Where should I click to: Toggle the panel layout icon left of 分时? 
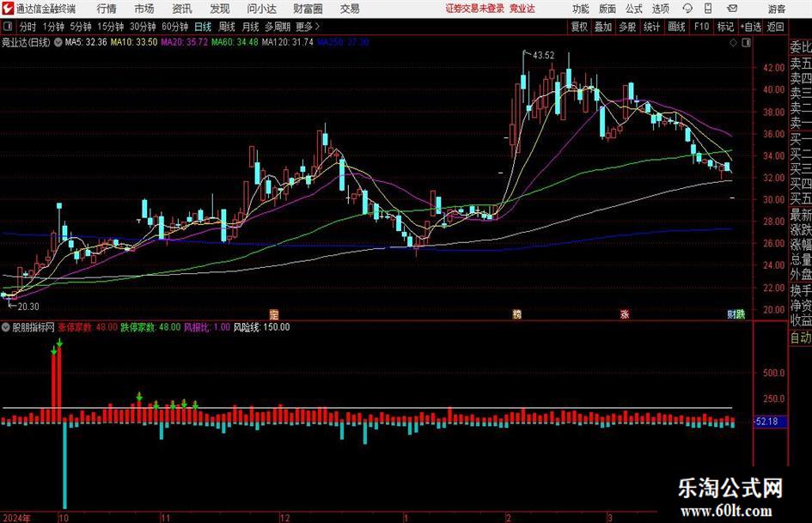(x=7, y=27)
